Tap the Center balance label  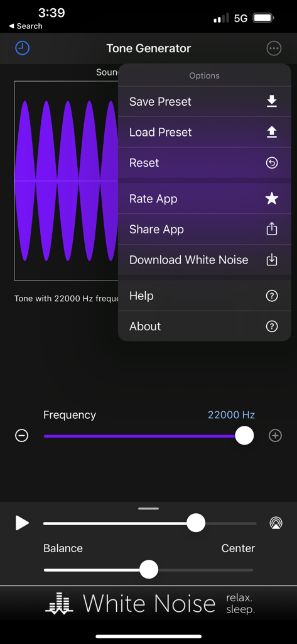click(238, 548)
